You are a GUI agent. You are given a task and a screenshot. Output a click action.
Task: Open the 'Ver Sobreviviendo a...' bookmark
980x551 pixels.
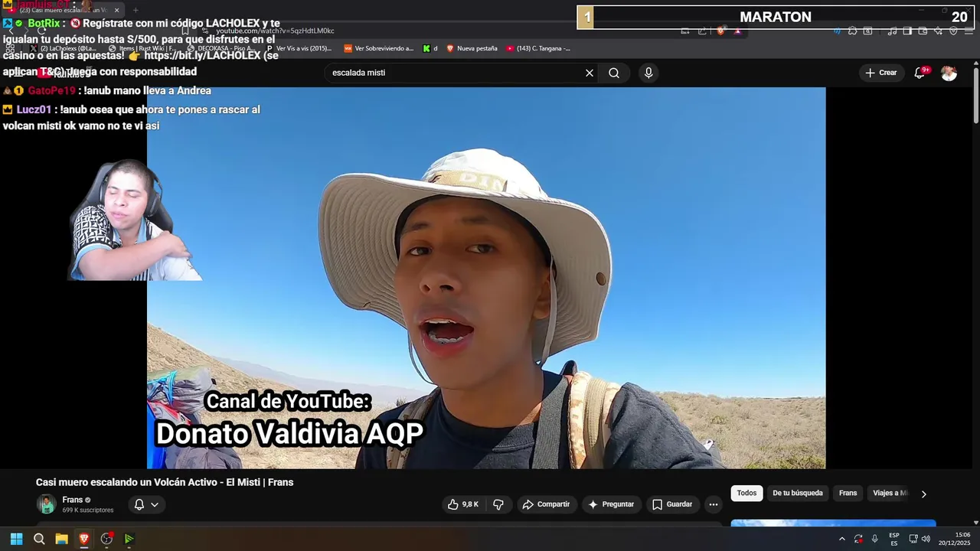coord(378,48)
